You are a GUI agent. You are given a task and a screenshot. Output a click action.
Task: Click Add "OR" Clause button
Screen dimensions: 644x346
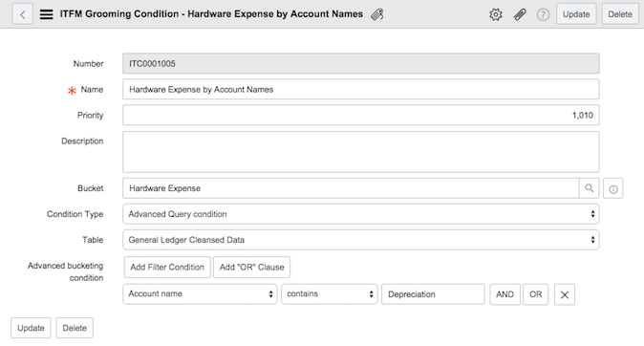point(251,267)
